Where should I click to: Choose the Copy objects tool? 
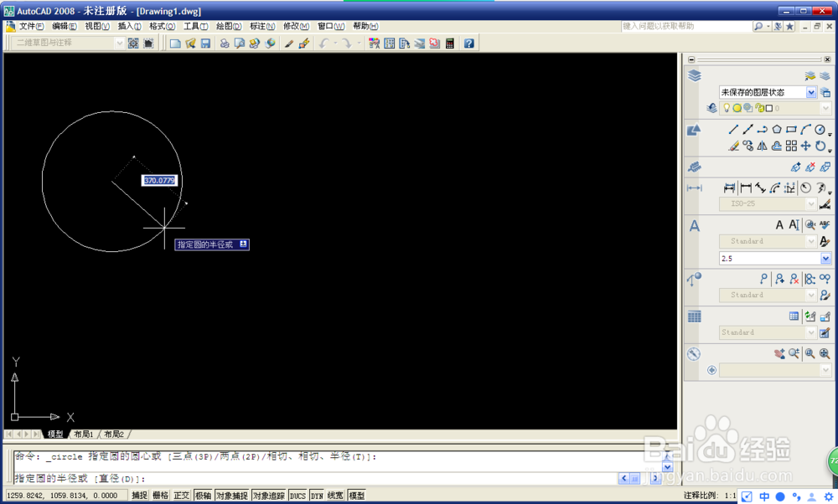tap(747, 146)
